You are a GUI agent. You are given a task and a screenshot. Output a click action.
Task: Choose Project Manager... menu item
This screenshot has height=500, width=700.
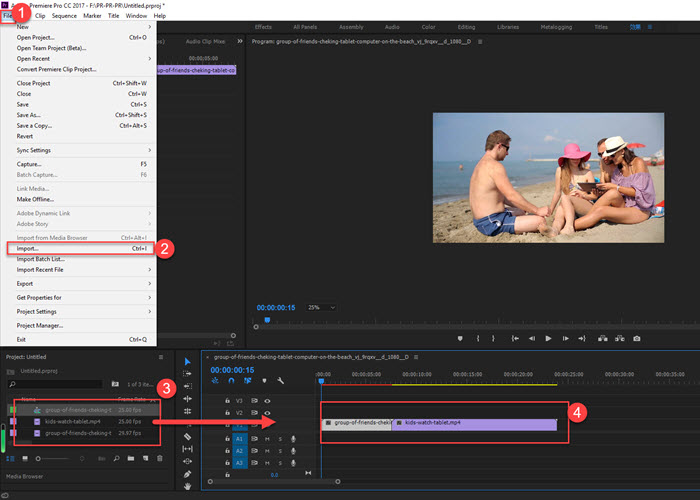tap(80, 325)
